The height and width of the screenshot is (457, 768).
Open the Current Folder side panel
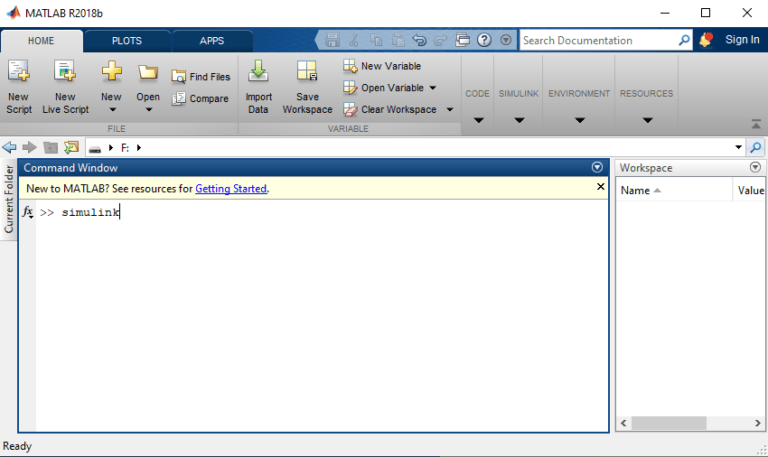click(x=9, y=199)
